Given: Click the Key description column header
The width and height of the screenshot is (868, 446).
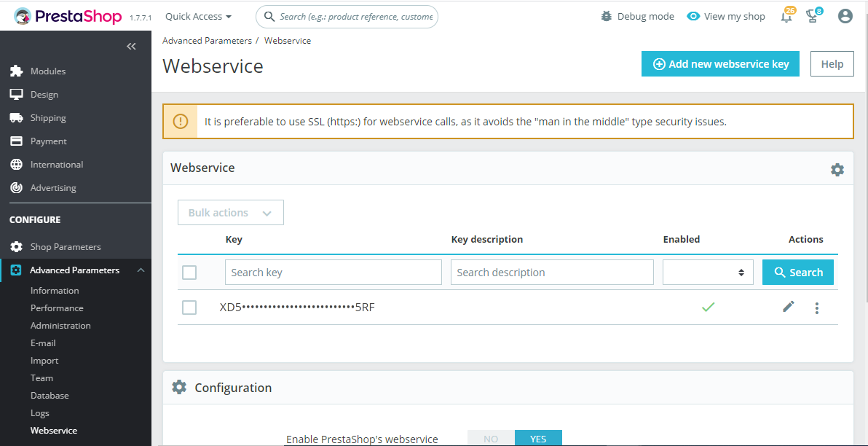Looking at the screenshot, I should (487, 239).
